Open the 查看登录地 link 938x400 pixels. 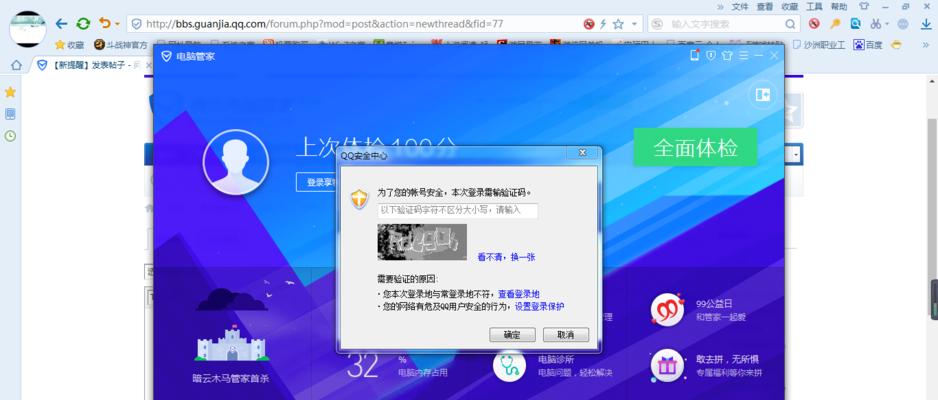click(519, 294)
